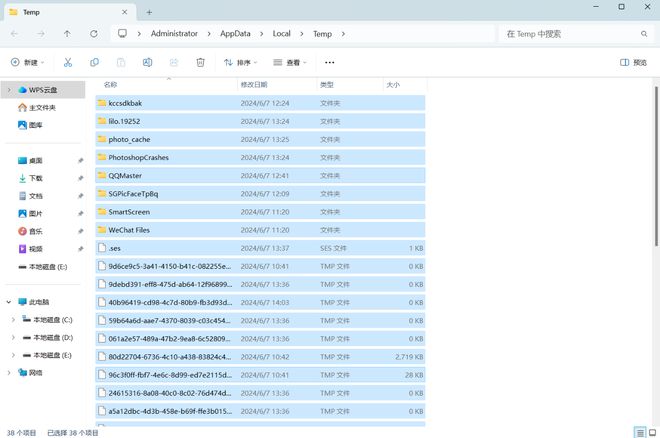Go up one folder level
Viewport: 660px width, 438px height.
(x=67, y=34)
